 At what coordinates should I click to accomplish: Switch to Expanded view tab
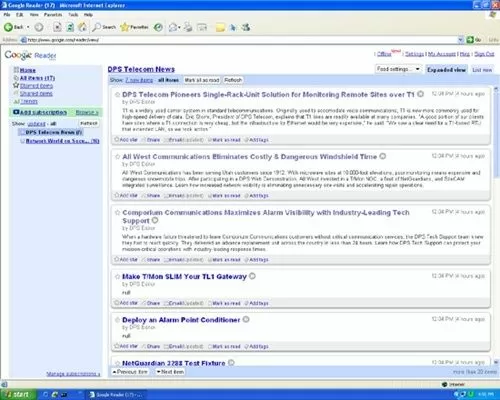point(446,70)
